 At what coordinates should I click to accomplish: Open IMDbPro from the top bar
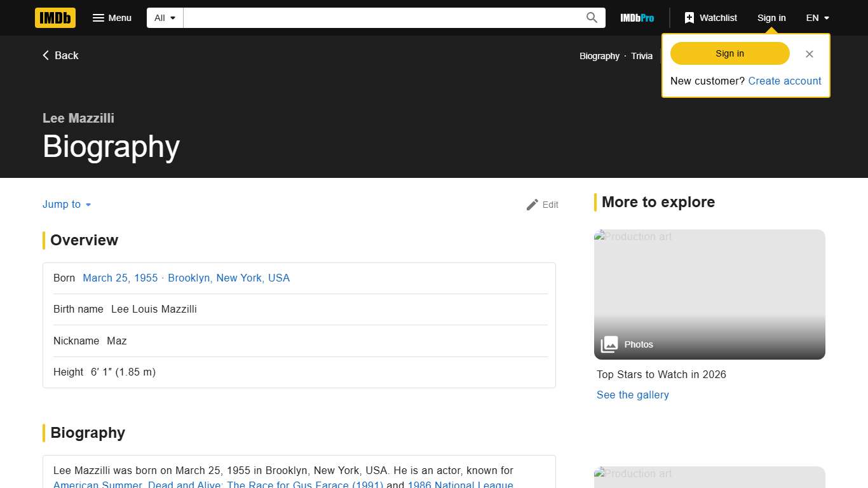[x=636, y=18]
